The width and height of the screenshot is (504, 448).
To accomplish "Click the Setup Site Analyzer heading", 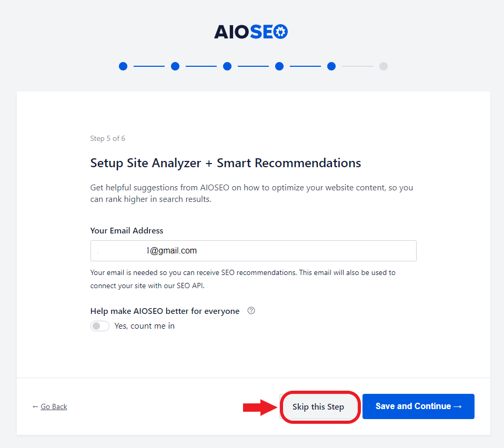I will click(x=226, y=163).
